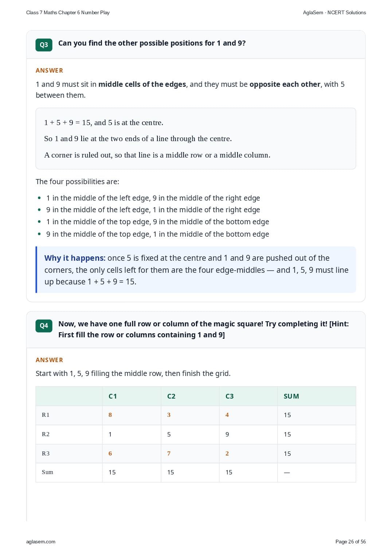Click the orange 2 in row R3

pos(227,454)
